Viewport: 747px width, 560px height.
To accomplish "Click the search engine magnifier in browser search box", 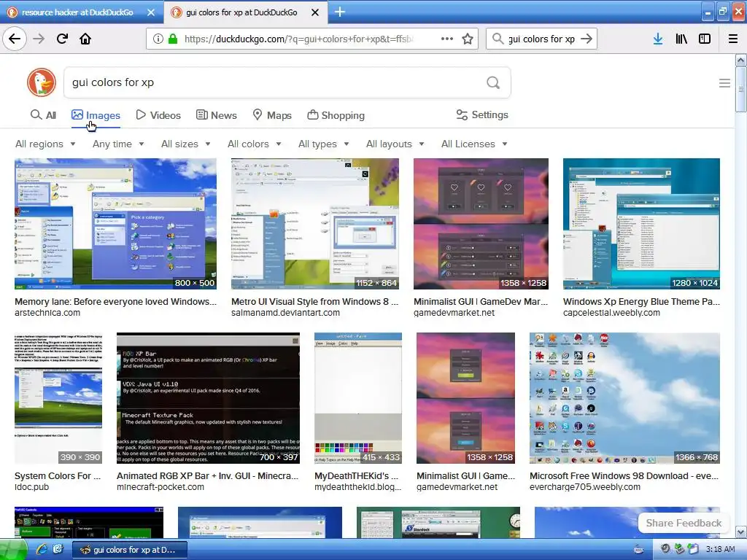I will click(x=498, y=39).
